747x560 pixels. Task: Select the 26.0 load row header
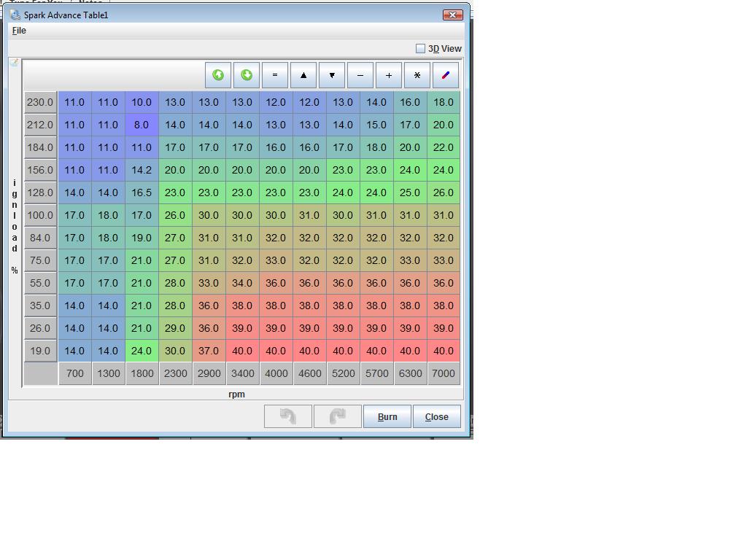pos(41,329)
